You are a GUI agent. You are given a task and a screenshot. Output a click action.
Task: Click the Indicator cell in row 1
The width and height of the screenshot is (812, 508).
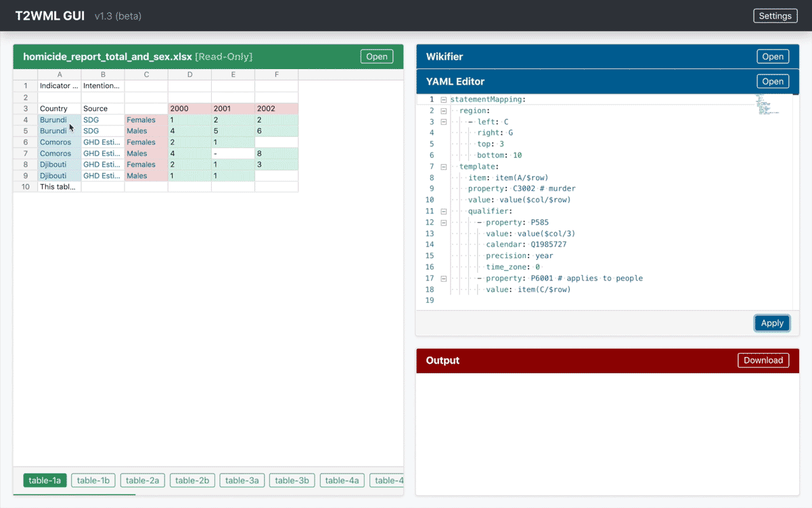pyautogui.click(x=60, y=86)
